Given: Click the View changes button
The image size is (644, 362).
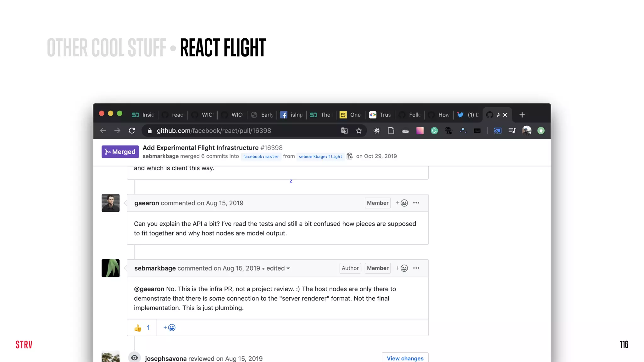Looking at the screenshot, I should (405, 358).
